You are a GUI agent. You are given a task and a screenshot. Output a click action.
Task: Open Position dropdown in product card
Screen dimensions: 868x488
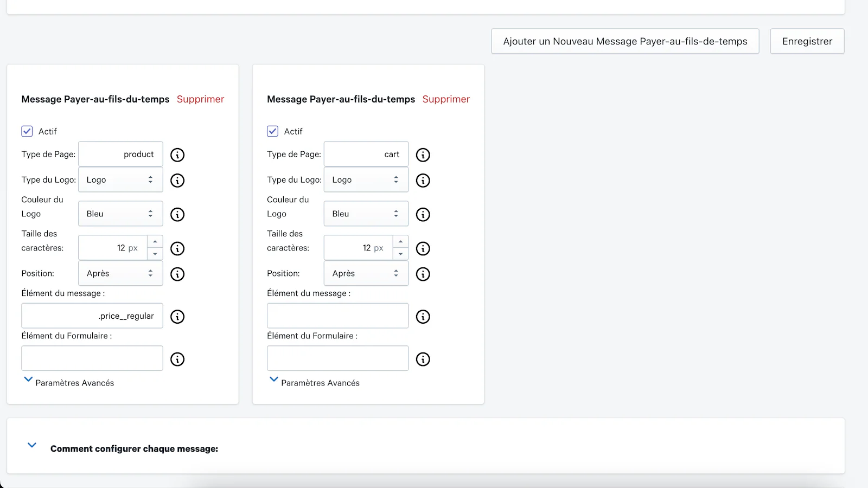(x=120, y=273)
